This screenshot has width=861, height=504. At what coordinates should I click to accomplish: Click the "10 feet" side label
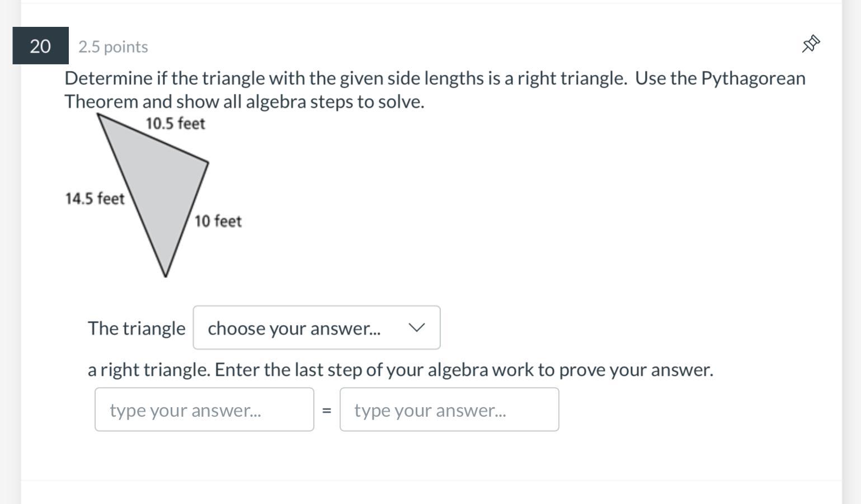(218, 222)
